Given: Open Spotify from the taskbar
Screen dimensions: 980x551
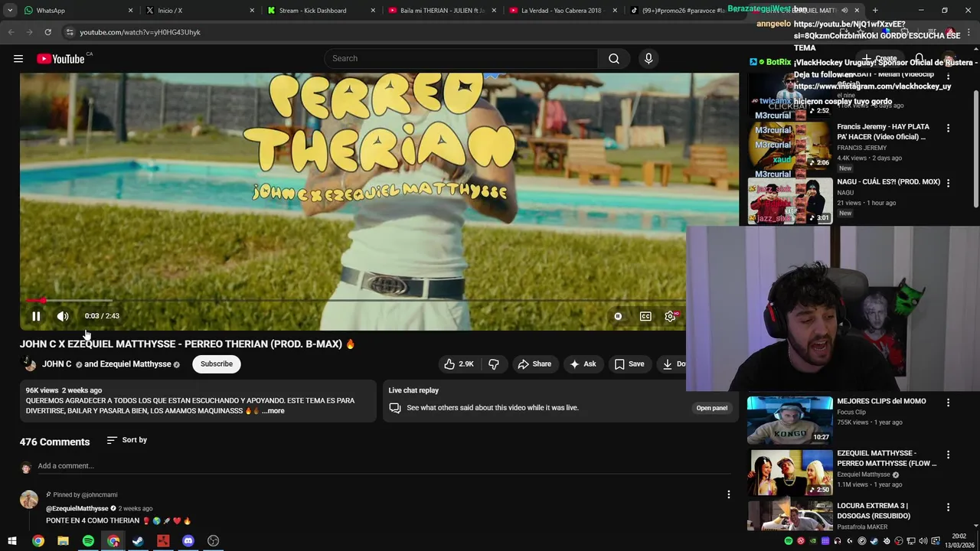Looking at the screenshot, I should [x=88, y=541].
